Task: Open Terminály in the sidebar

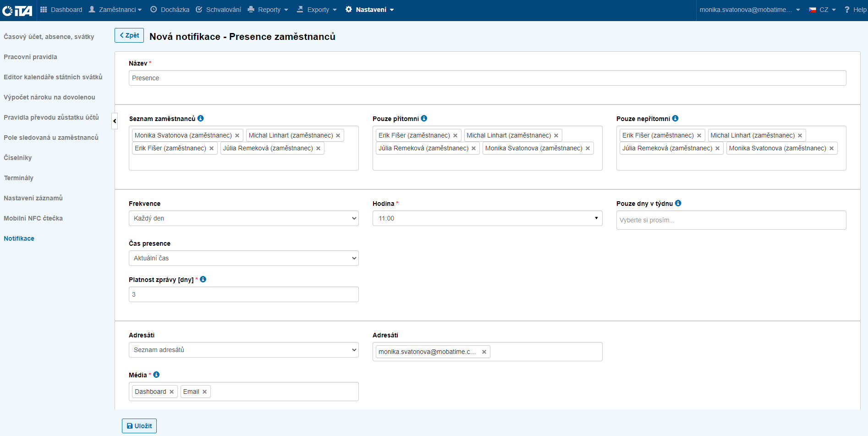Action: tap(19, 178)
